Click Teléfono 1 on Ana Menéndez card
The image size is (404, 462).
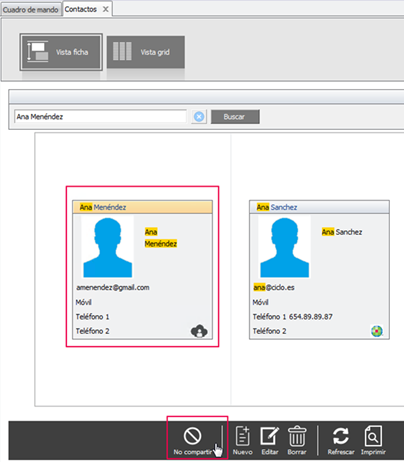coord(92,317)
